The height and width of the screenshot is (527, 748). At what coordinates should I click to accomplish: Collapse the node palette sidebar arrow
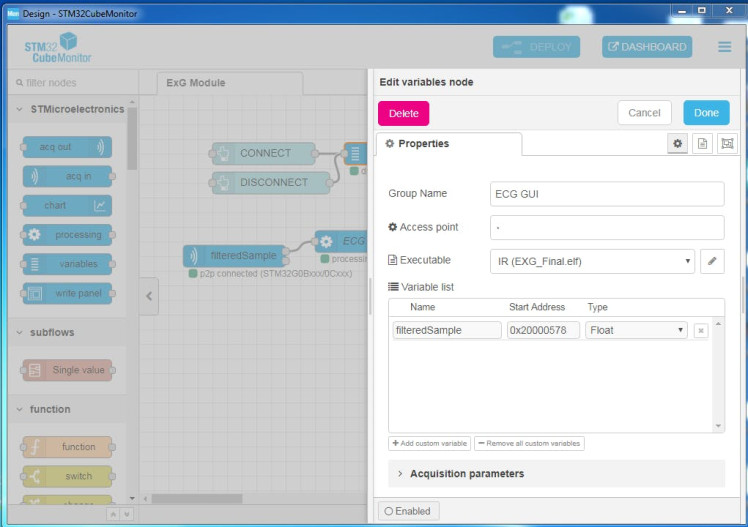148,296
